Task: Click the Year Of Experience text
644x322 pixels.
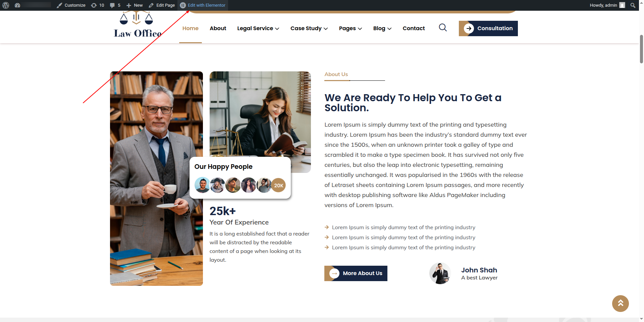Action: pyautogui.click(x=239, y=222)
